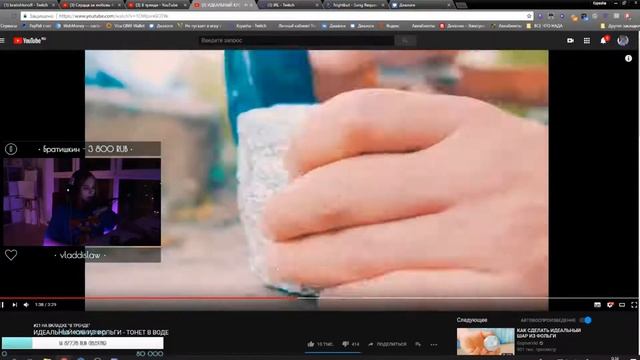Screen dimensions: 640x360
Task: Click the heart icon on stream overlay
Action: pyautogui.click(x=11, y=255)
